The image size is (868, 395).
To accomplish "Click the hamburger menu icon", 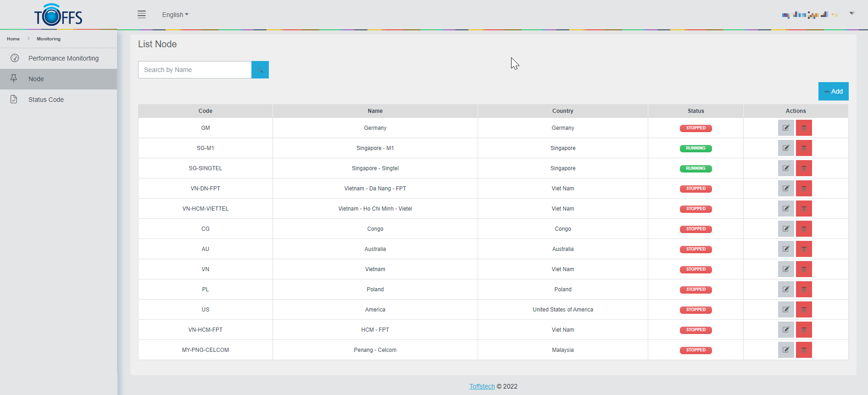I will click(141, 15).
